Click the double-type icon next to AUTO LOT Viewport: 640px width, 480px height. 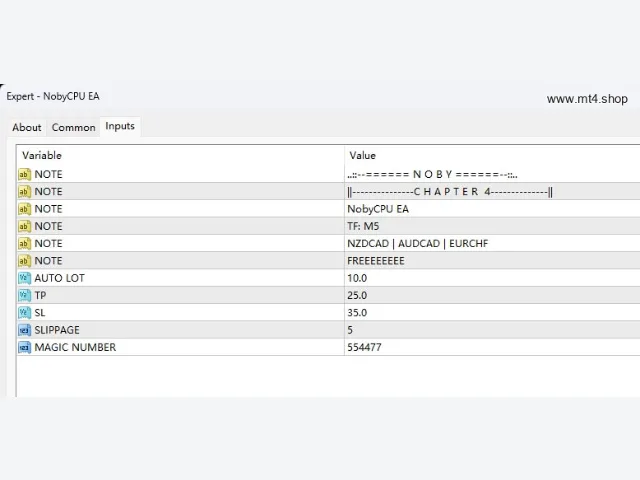pos(24,278)
